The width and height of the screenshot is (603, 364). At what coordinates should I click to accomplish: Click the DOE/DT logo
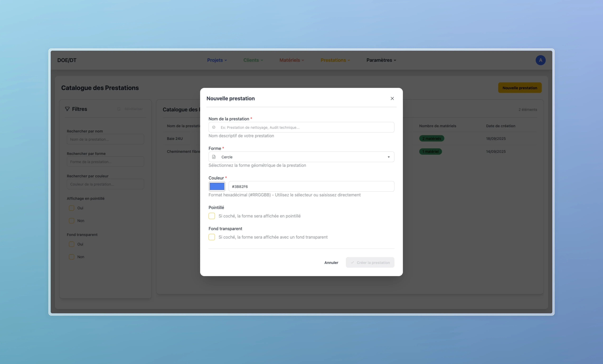tap(67, 60)
